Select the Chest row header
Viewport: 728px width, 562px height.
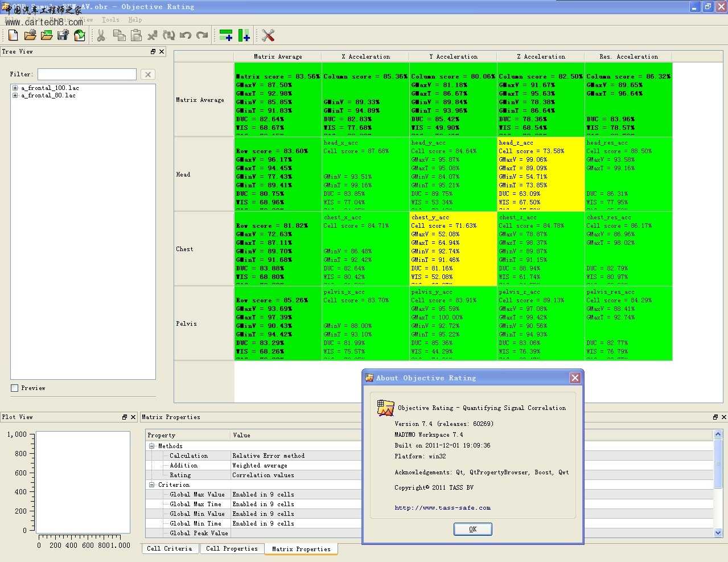[204, 249]
